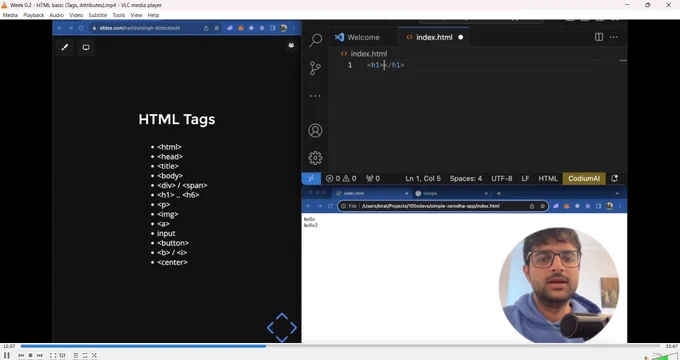Click unsaved dot on index.html tab
Screen dimensions: 680x360
click(461, 37)
